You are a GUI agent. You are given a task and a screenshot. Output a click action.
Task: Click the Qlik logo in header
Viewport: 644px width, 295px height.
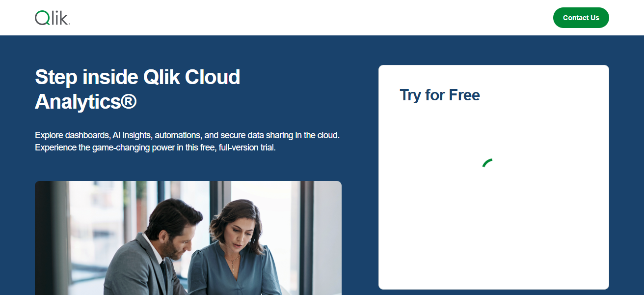click(53, 18)
